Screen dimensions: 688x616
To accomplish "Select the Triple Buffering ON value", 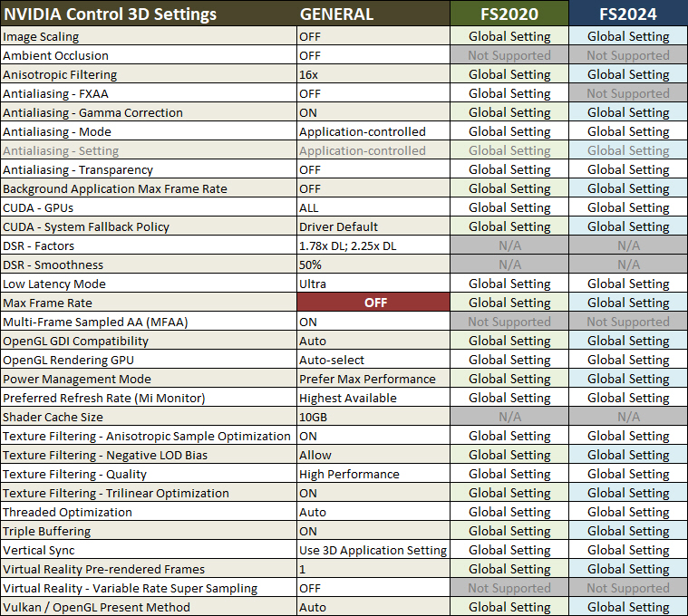I will (308, 531).
